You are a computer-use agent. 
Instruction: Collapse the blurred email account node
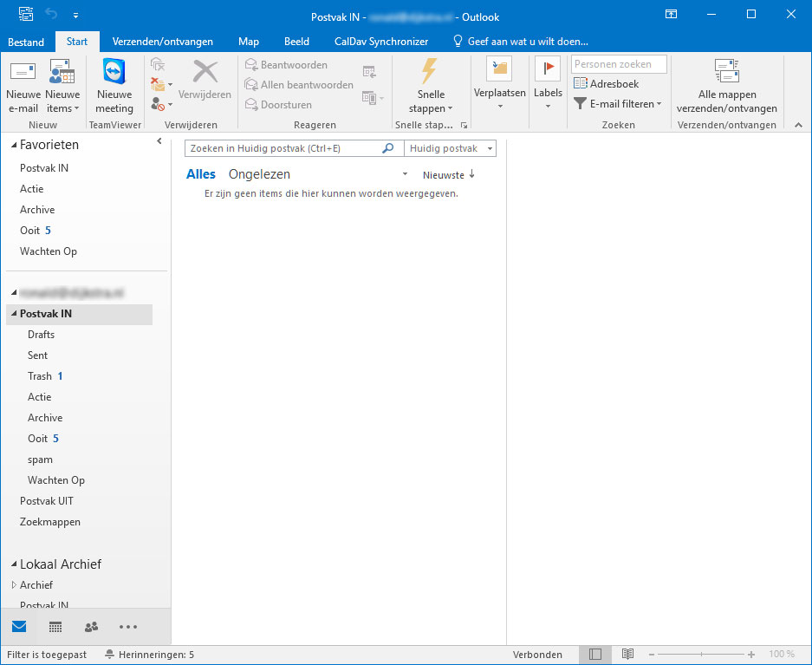[14, 293]
